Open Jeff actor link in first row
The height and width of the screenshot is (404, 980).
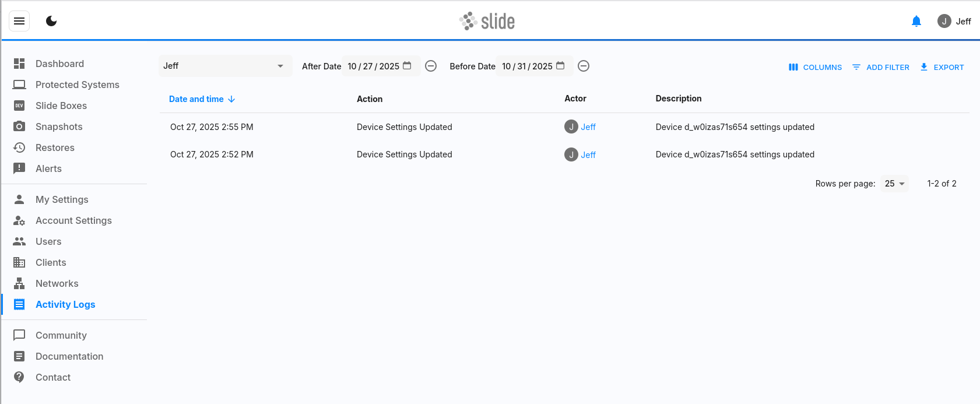(588, 127)
